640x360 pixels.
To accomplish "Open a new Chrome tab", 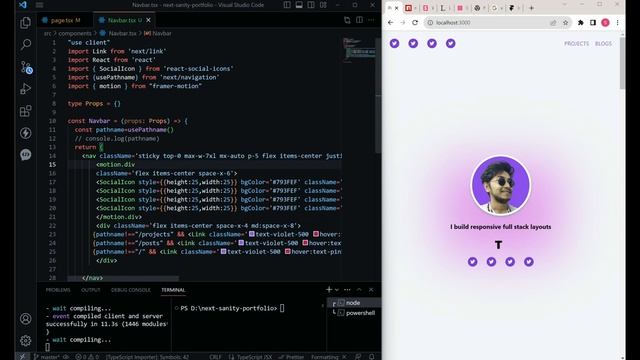I will [x=531, y=8].
